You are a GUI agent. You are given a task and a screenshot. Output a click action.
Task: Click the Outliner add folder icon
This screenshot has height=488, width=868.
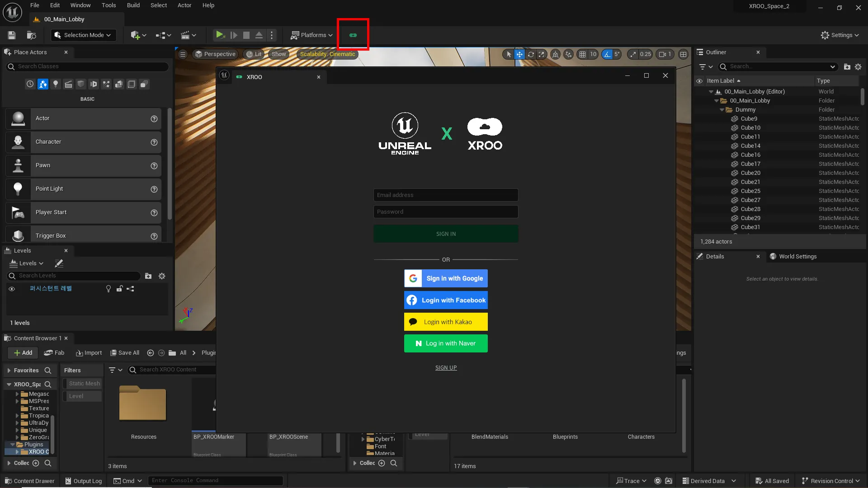847,67
